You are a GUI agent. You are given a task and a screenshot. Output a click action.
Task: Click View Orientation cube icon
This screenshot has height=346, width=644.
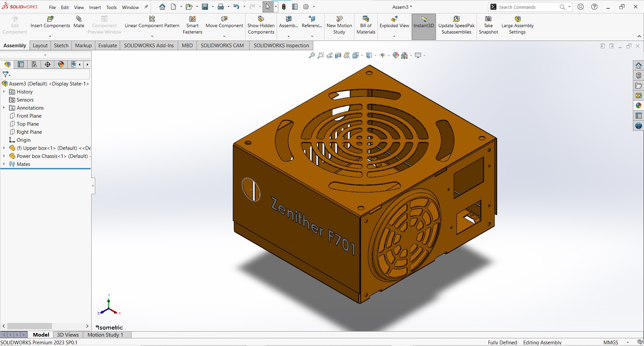point(356,55)
